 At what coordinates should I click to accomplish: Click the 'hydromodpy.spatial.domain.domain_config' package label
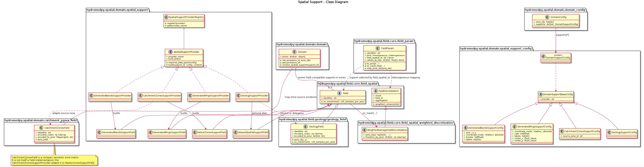[555, 10]
